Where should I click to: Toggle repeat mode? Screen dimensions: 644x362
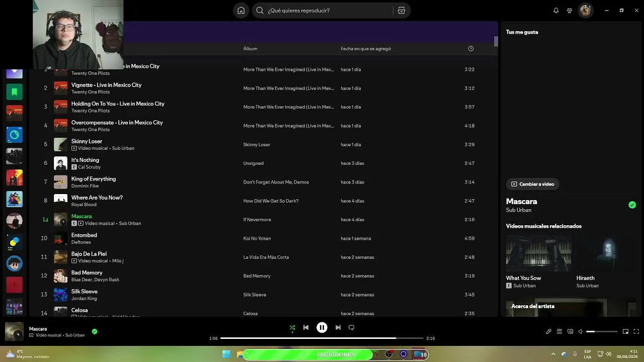352,327
